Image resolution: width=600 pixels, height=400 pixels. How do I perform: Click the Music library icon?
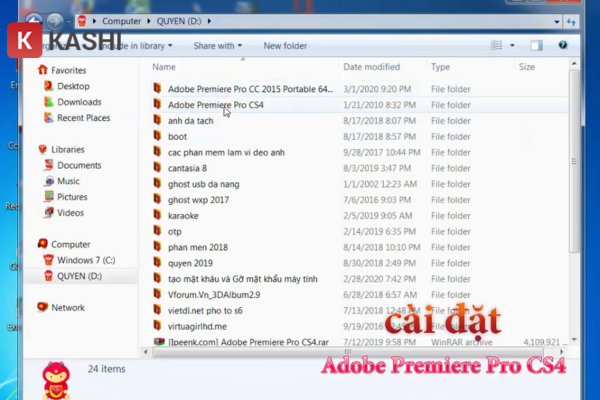pos(49,181)
